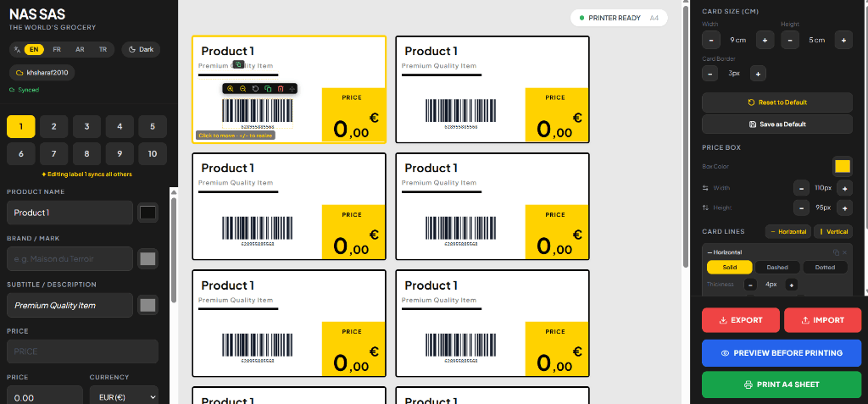Add a Horizontal card line
Screen dimensions: 868x404
[789, 231]
